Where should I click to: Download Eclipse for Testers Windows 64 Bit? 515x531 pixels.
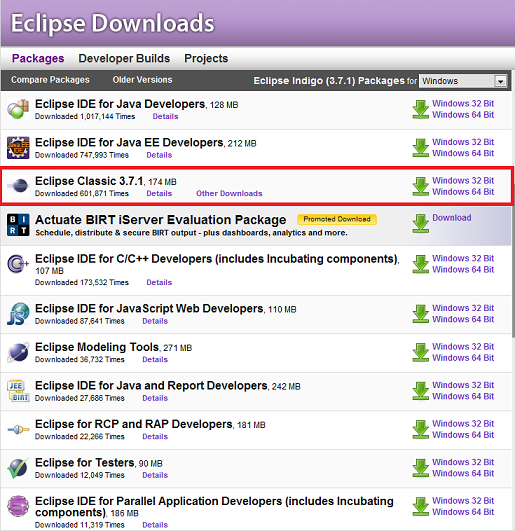[463, 473]
